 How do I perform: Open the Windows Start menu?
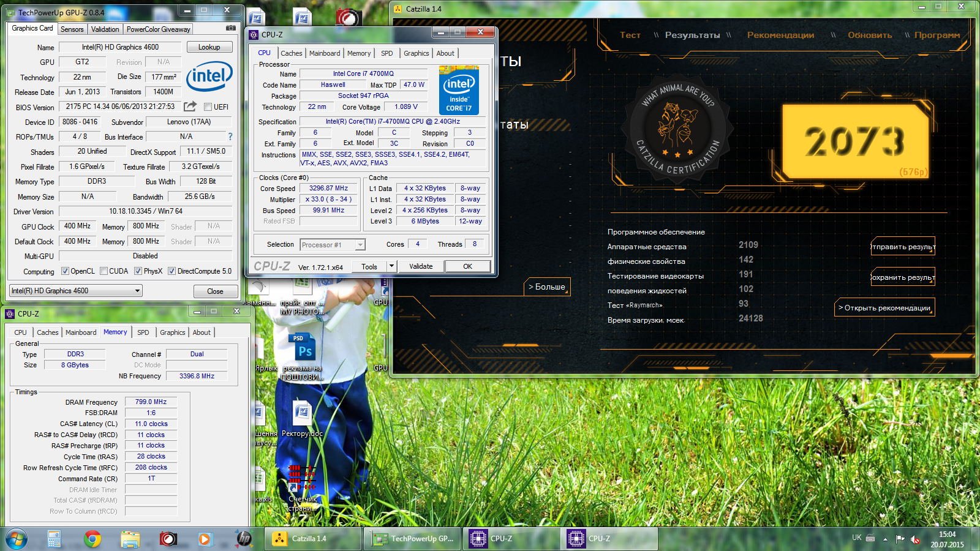17,539
